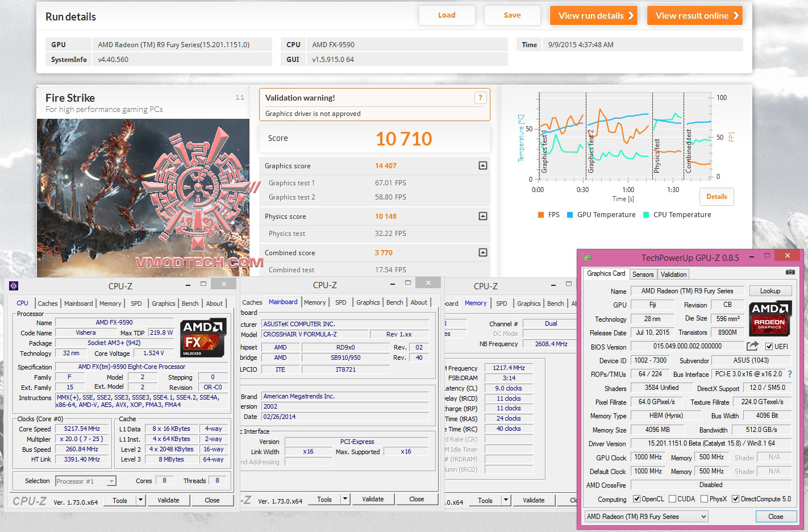Click the Bus Interface question mark icon
This screenshot has width=808, height=532.
point(790,374)
